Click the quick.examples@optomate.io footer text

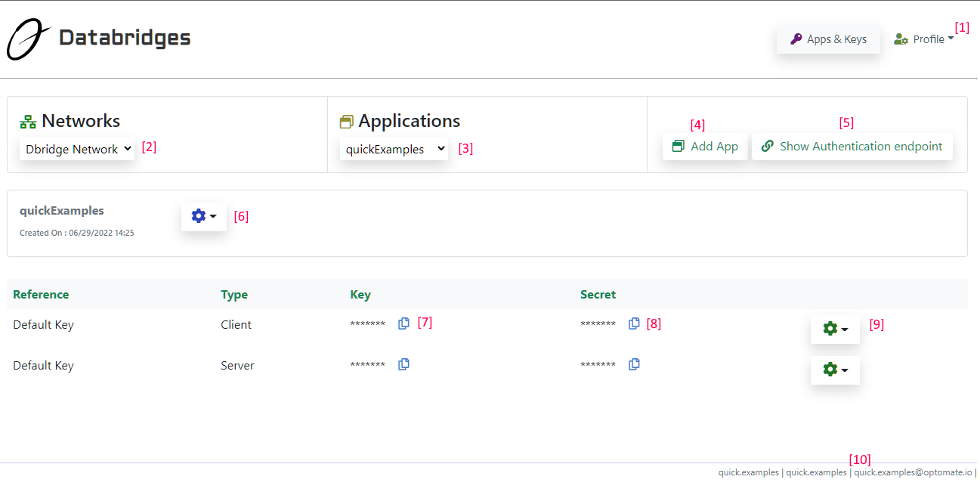[913, 472]
